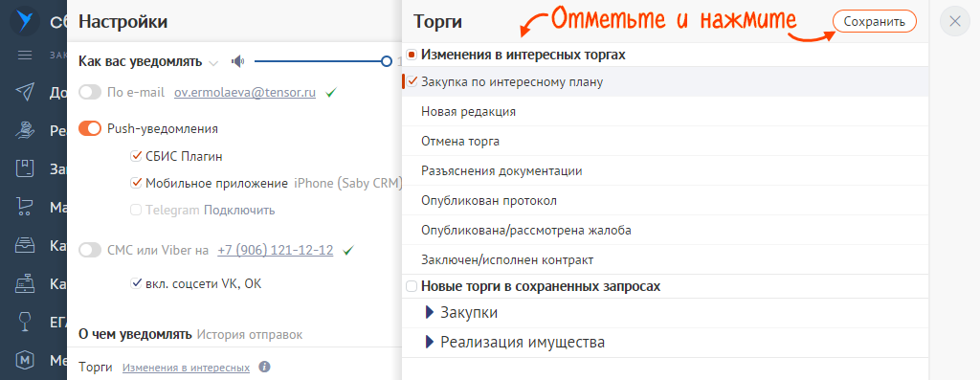Click the info icon next to Торги
This screenshot has width=980, height=380.
pos(264,367)
